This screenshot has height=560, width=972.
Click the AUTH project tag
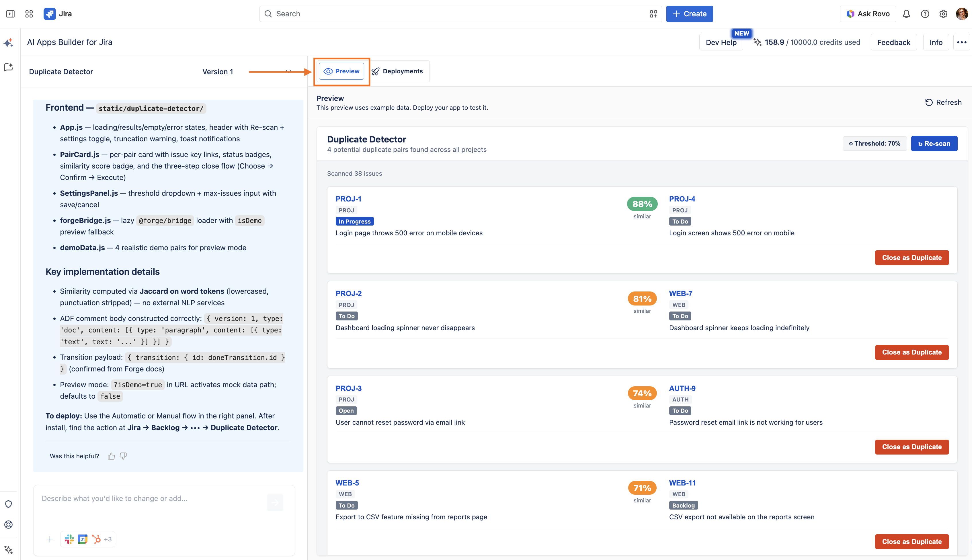tap(680, 400)
